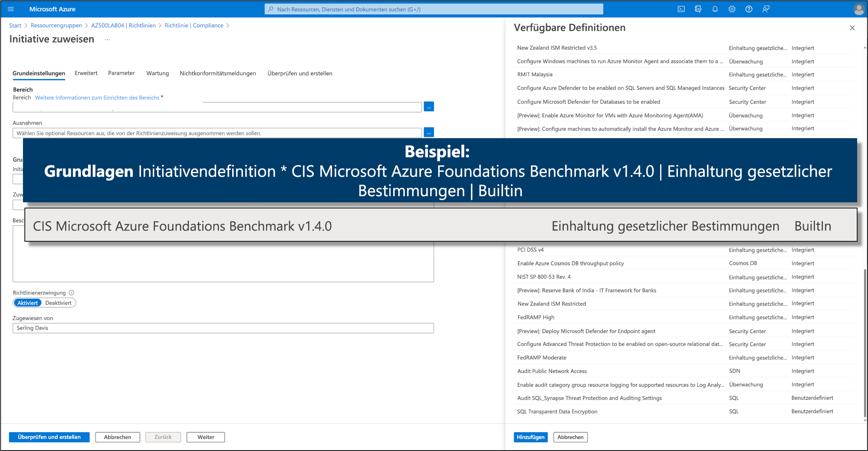Click the search magnifier icon
Image resolution: width=868 pixels, height=451 pixels.
(271, 9)
